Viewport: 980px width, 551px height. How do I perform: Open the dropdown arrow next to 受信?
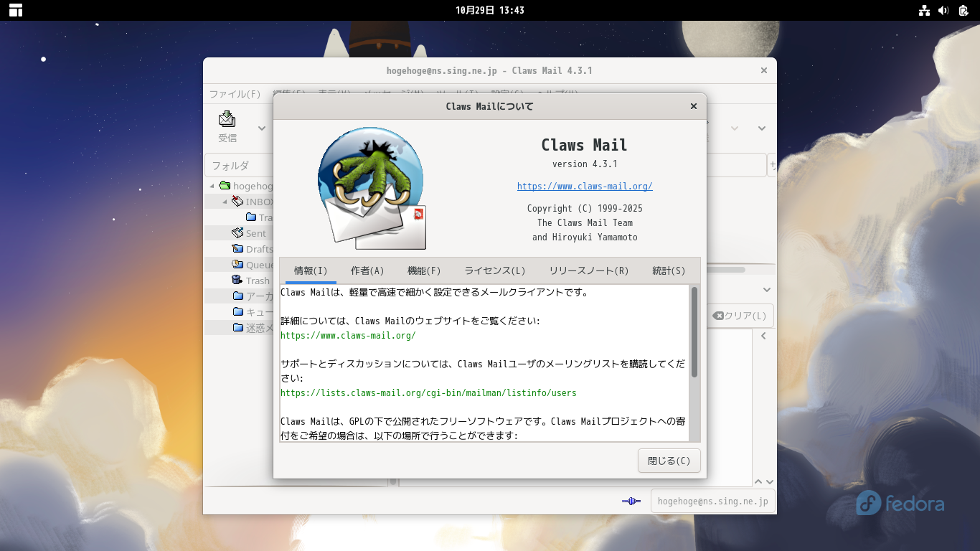[x=262, y=128]
